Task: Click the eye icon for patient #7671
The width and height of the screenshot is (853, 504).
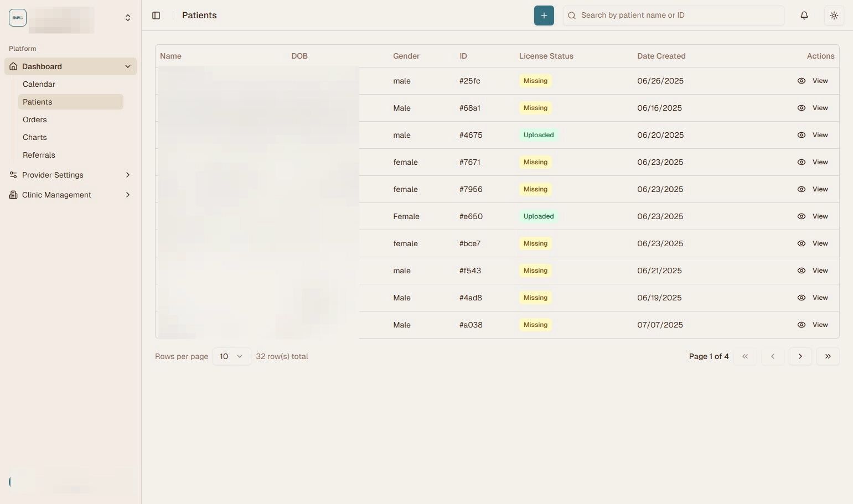Action: (801, 162)
